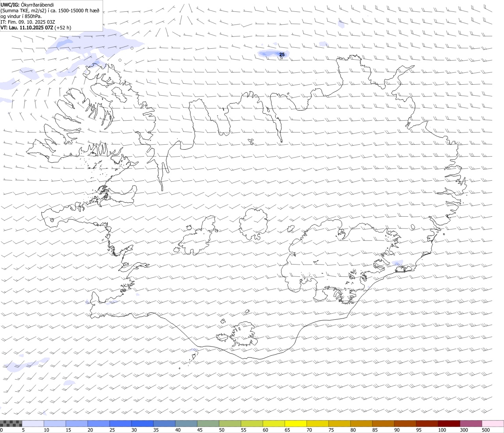
Task: Choose the 85–90 dark orange legend swatch
Action: click(383, 423)
